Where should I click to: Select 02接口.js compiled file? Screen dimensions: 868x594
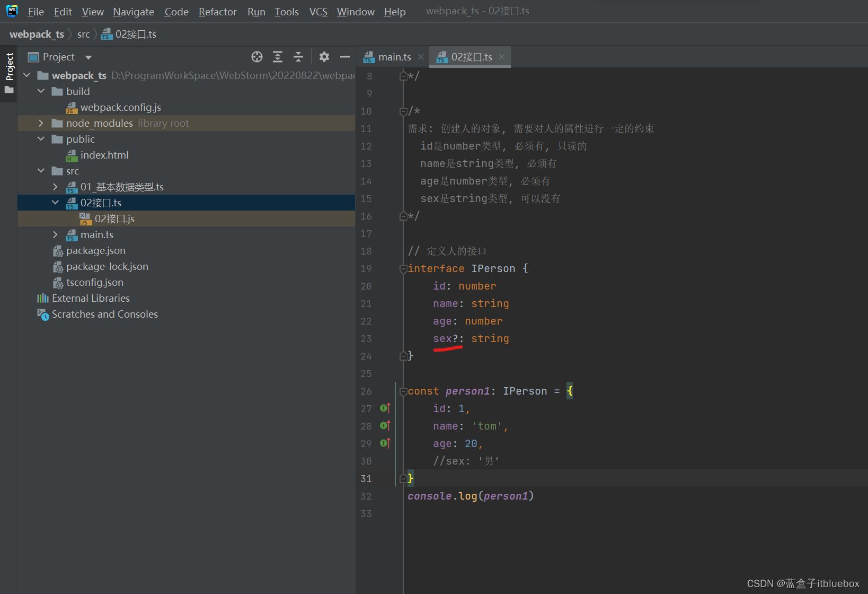114,219
